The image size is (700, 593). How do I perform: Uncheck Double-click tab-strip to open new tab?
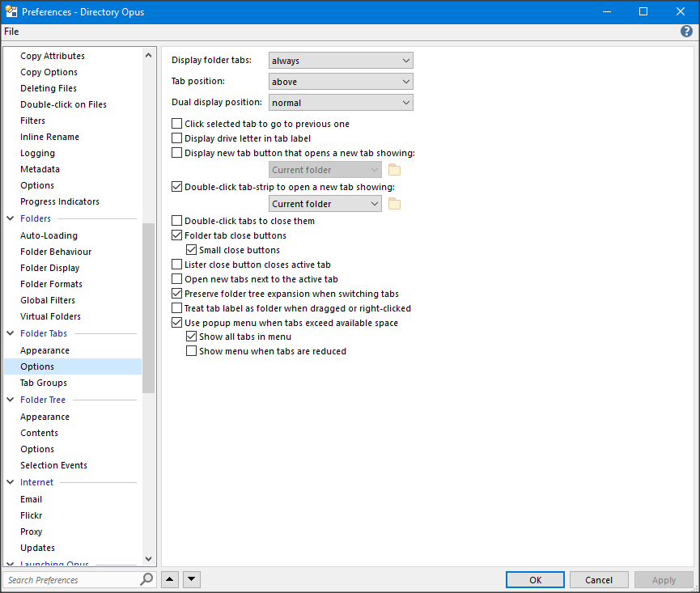[176, 187]
